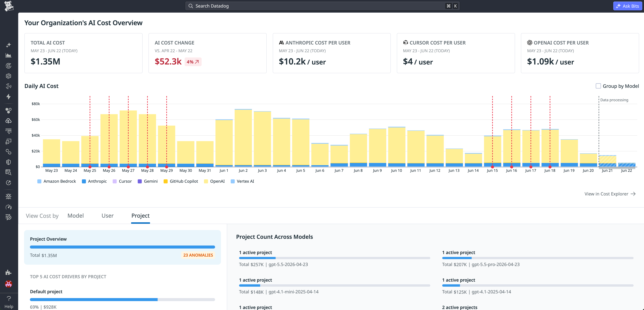Open the target-shaped monitors sidebar icon
The image size is (644, 310).
pyautogui.click(x=9, y=66)
